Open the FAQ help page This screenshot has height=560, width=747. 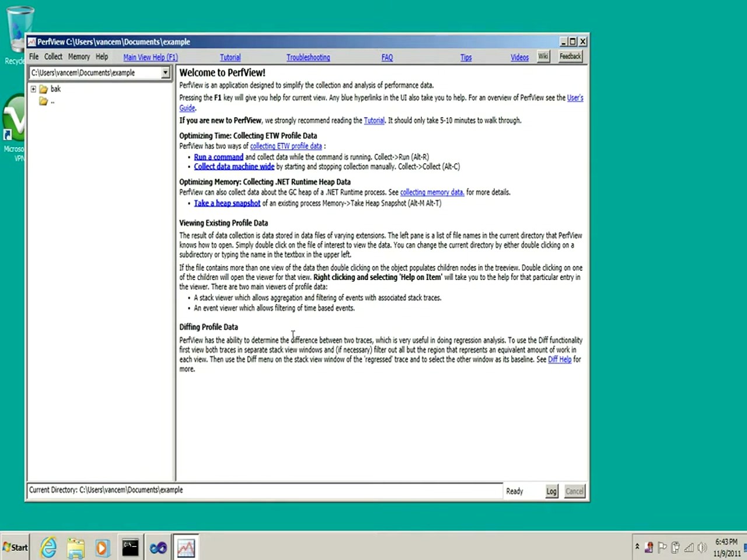click(387, 57)
